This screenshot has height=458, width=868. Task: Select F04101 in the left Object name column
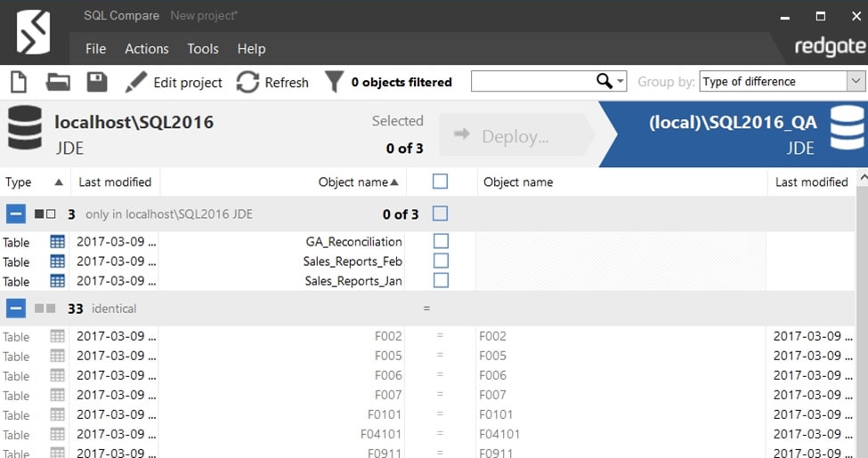(x=381, y=434)
